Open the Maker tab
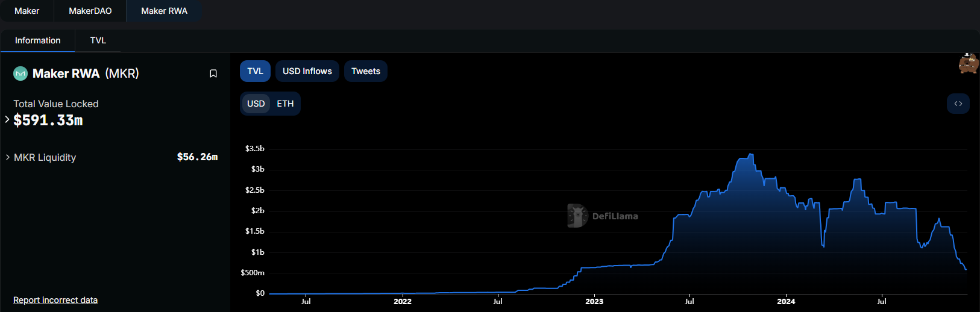This screenshot has height=312, width=980. [x=27, y=11]
